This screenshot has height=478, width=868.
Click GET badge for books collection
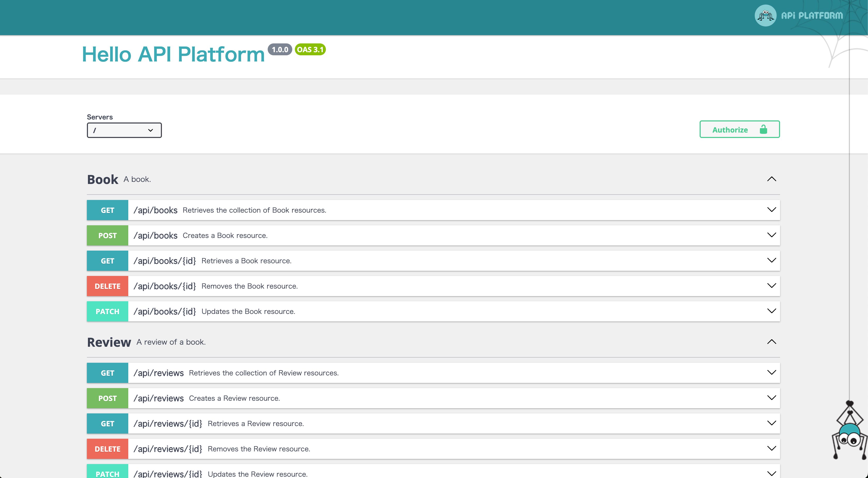(x=108, y=210)
